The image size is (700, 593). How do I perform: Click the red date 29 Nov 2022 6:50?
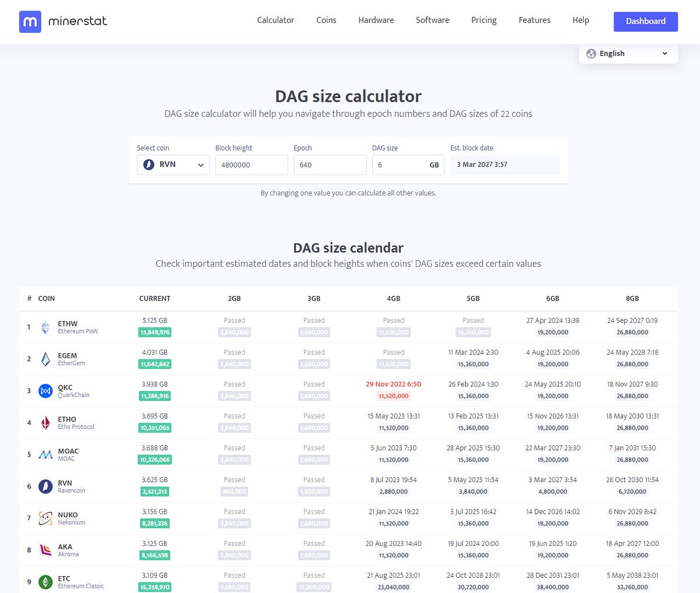(x=394, y=384)
